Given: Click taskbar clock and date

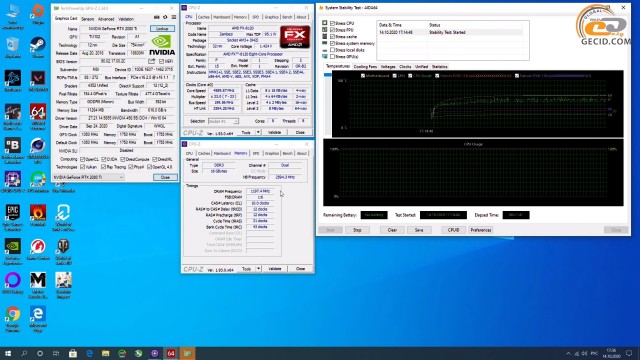Looking at the screenshot, I should click(611, 353).
